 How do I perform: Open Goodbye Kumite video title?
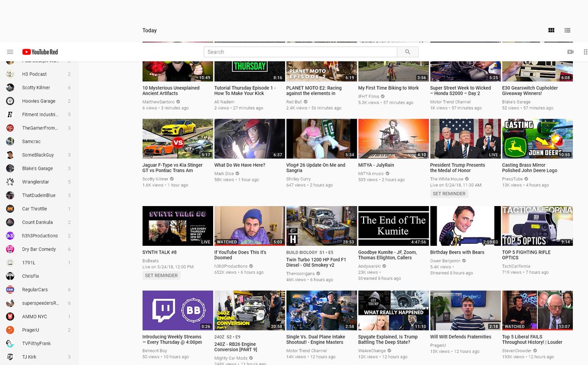[388, 255]
